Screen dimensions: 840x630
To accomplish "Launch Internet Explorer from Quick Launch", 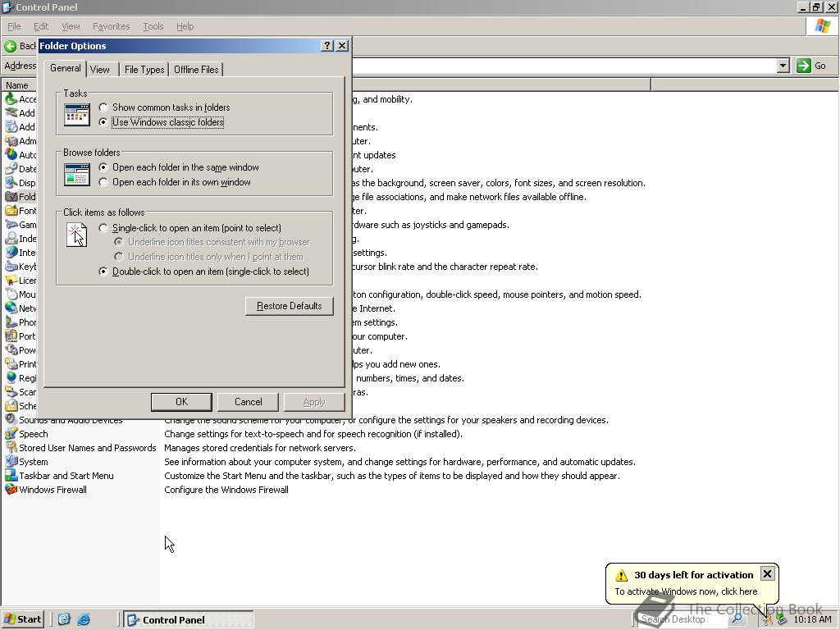I will pos(84,619).
